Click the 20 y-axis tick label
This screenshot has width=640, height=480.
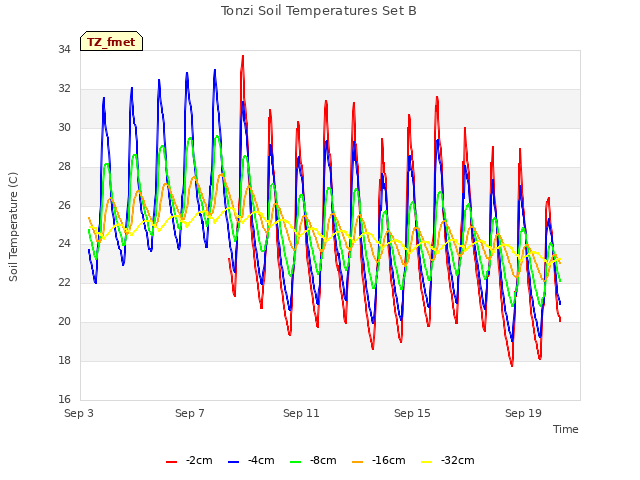(x=64, y=322)
